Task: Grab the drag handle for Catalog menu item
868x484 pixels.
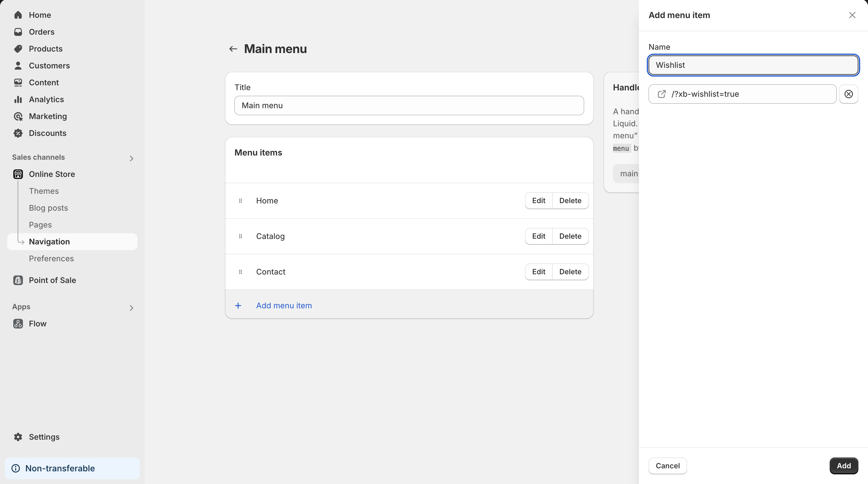Action: coord(240,236)
